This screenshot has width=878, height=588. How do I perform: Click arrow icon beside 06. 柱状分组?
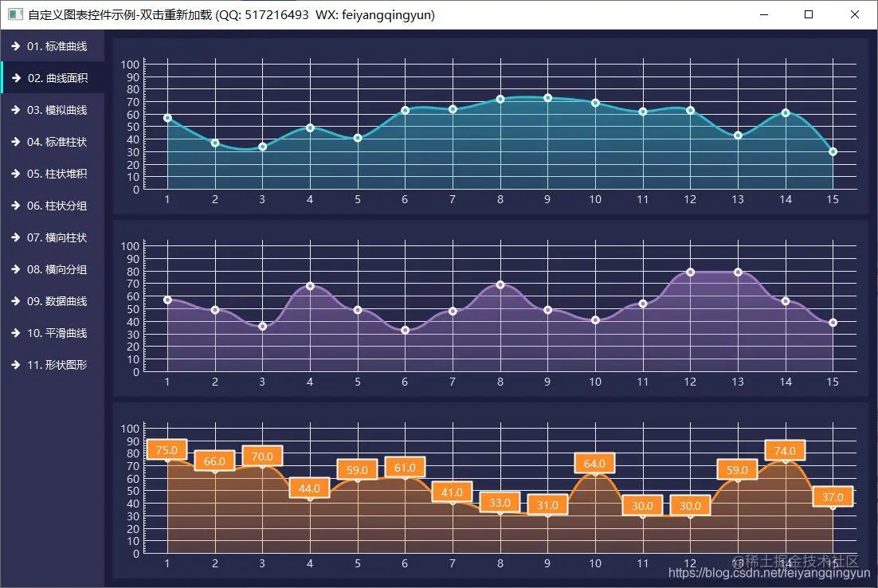tap(16, 206)
